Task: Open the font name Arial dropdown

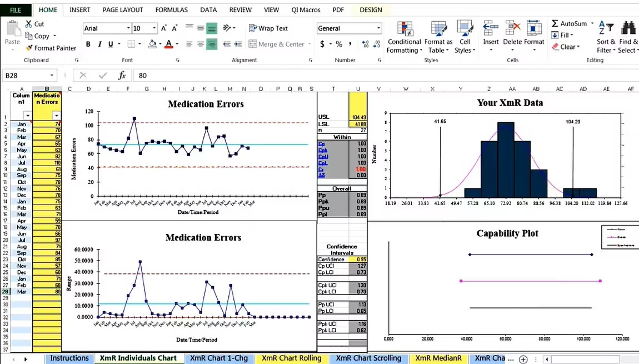Action: (128, 28)
